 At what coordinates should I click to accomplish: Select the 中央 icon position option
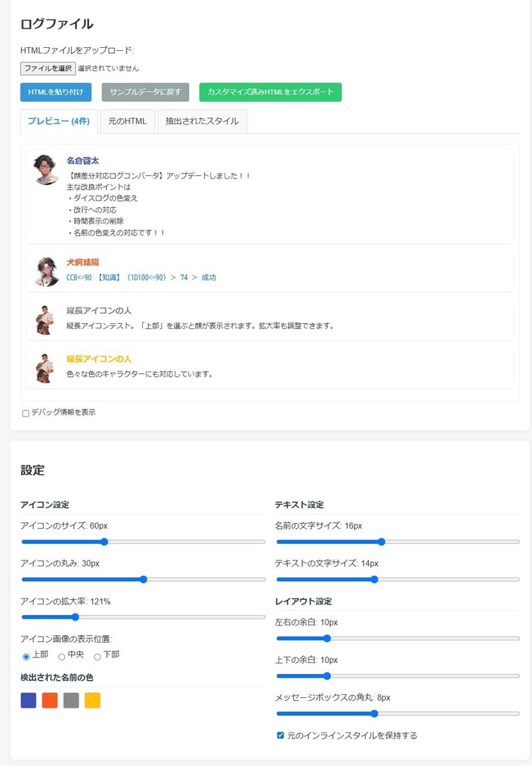[61, 657]
